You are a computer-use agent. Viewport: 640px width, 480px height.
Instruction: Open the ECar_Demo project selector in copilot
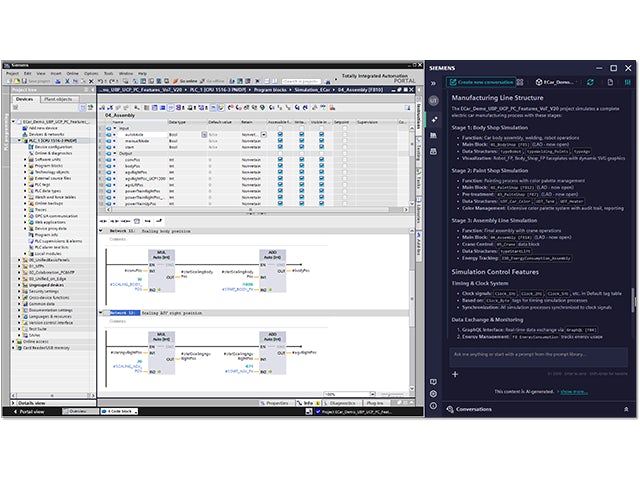[x=554, y=82]
